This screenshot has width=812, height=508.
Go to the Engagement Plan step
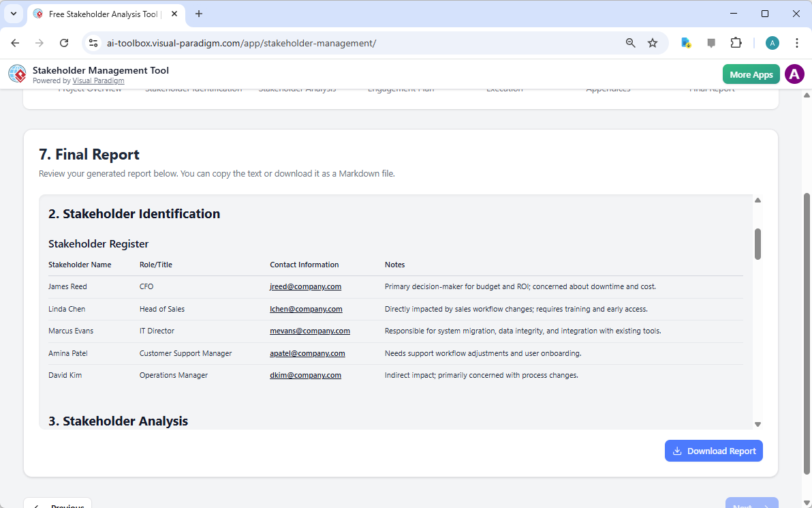(x=400, y=88)
